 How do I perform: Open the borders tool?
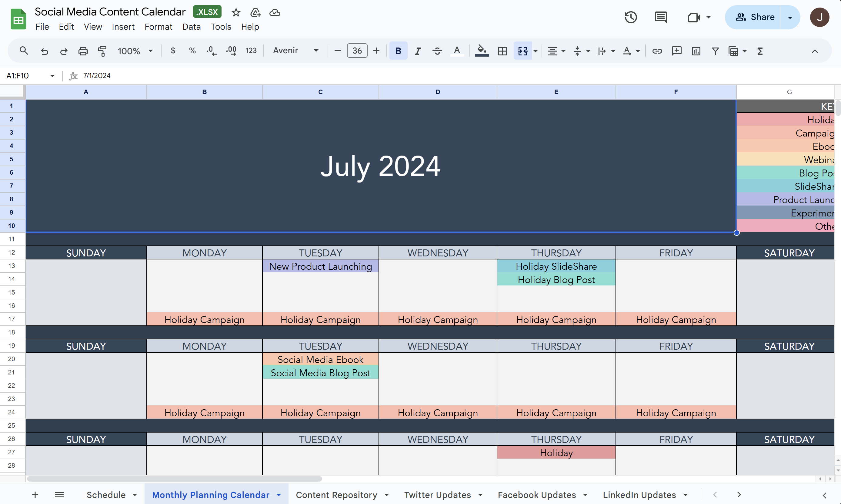pos(502,51)
